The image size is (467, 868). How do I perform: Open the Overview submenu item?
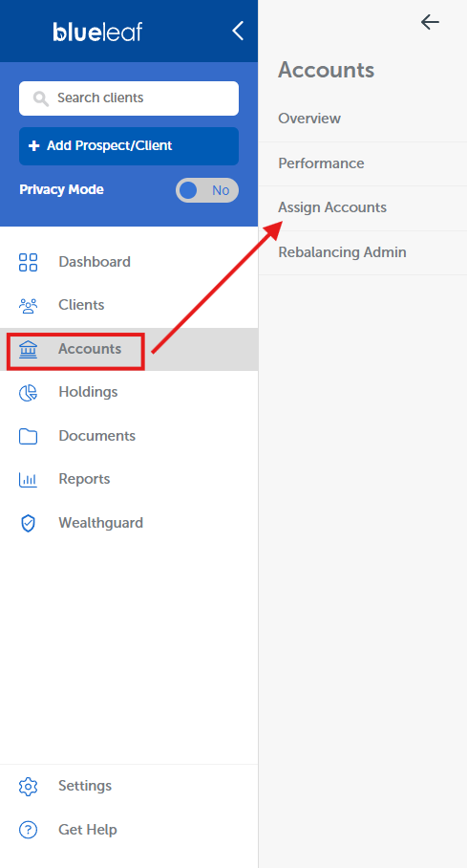309,119
